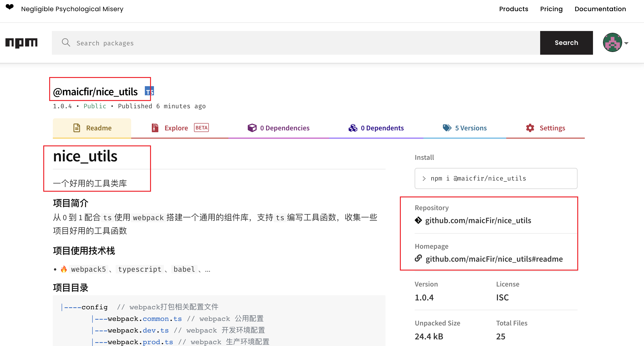Screen dimensions: 644x346
Task: Click the fire emoji in tech stack
Action: (x=64, y=269)
